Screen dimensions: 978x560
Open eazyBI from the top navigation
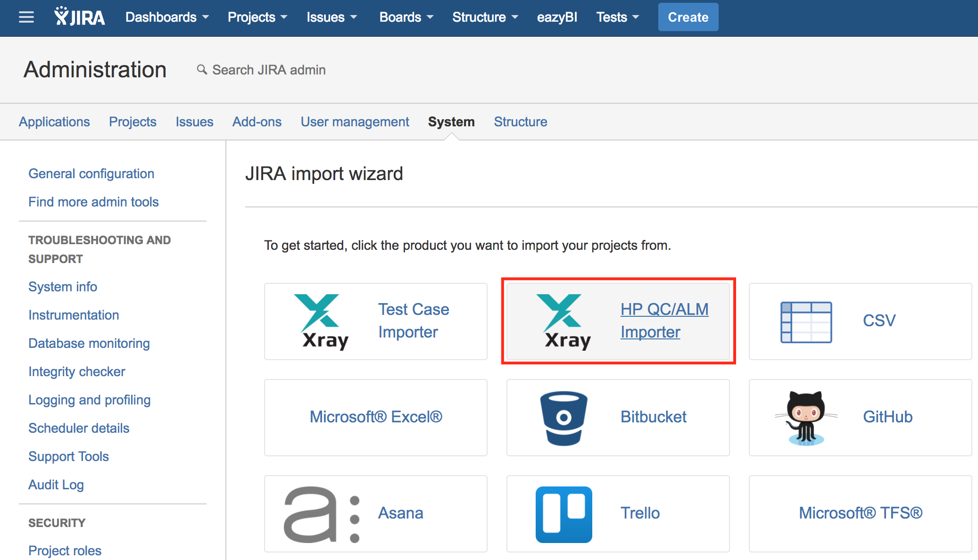point(557,17)
